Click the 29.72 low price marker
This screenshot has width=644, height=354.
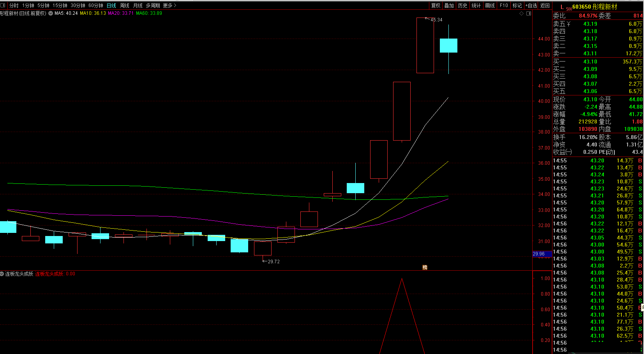(x=273, y=262)
